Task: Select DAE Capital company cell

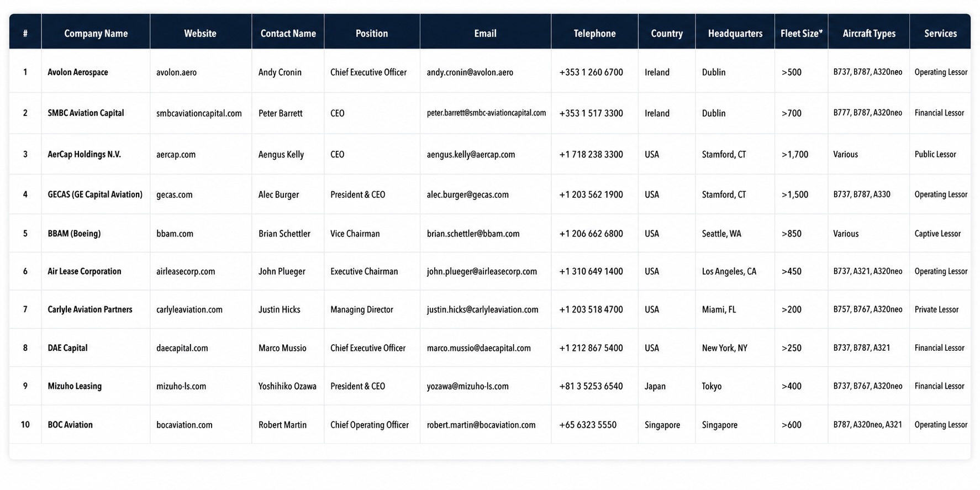Action: tap(67, 348)
